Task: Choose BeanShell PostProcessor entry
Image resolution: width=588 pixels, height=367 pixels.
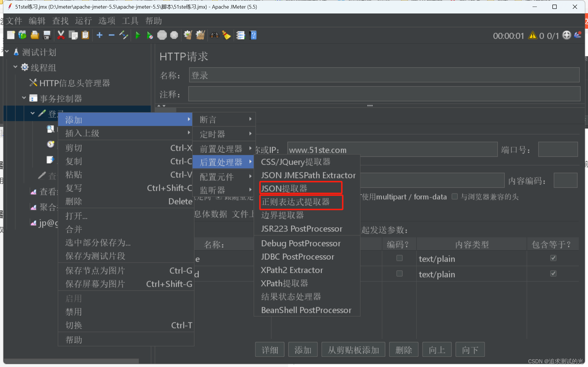Action: (x=307, y=310)
